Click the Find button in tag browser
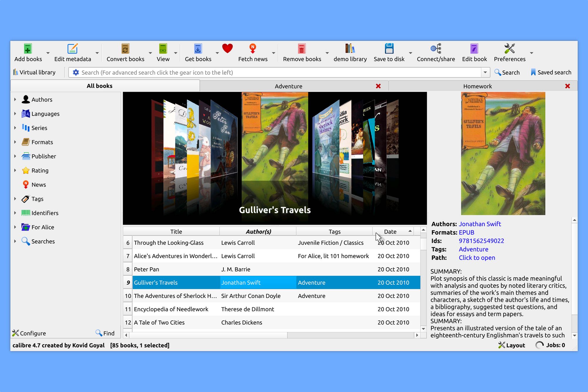Screen dimensions: 588x392 [x=105, y=333]
